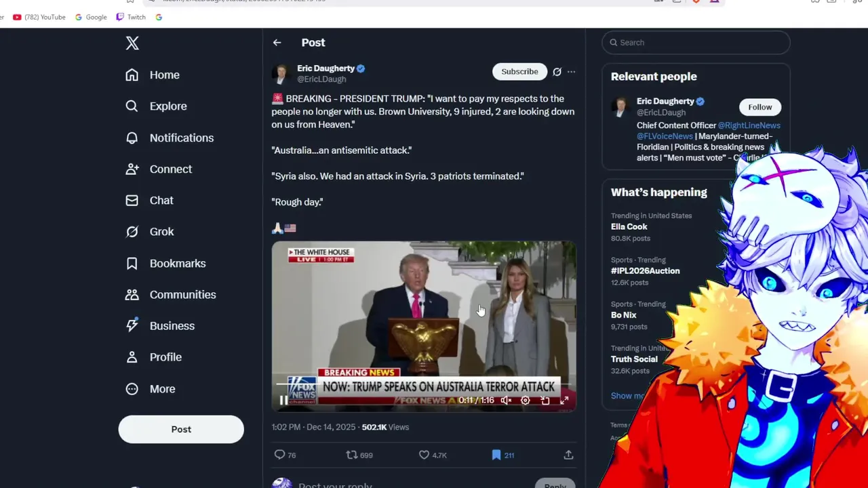The height and width of the screenshot is (488, 868).
Task: Mute the video sound
Action: pyautogui.click(x=506, y=401)
